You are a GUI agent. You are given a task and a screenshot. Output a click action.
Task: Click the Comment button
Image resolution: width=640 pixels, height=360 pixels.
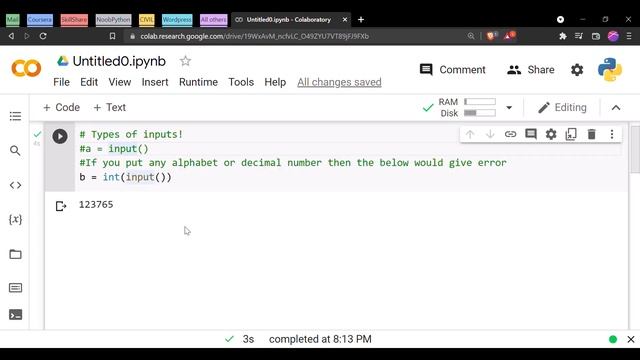click(453, 70)
